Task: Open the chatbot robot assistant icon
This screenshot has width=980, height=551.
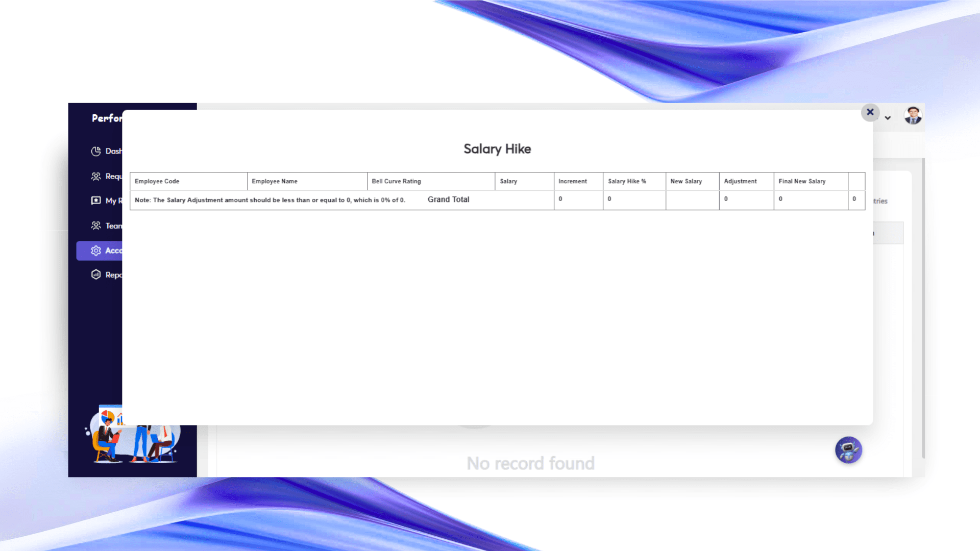Action: point(848,450)
